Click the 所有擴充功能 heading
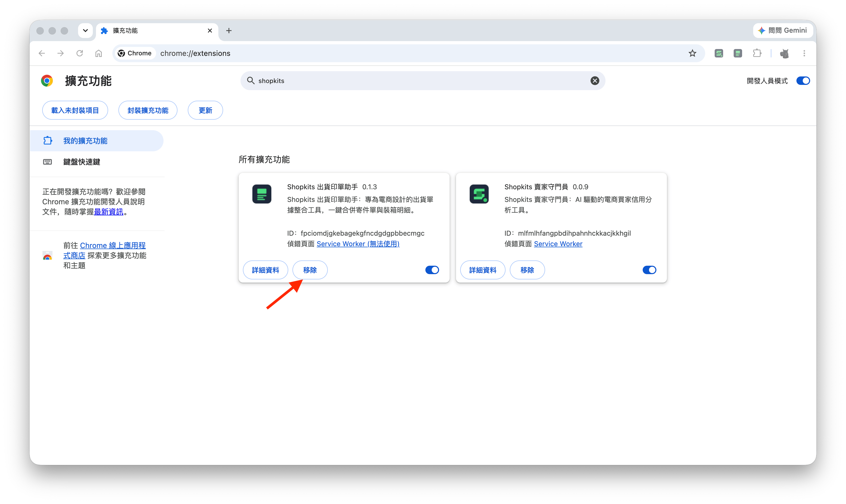 coord(264,160)
